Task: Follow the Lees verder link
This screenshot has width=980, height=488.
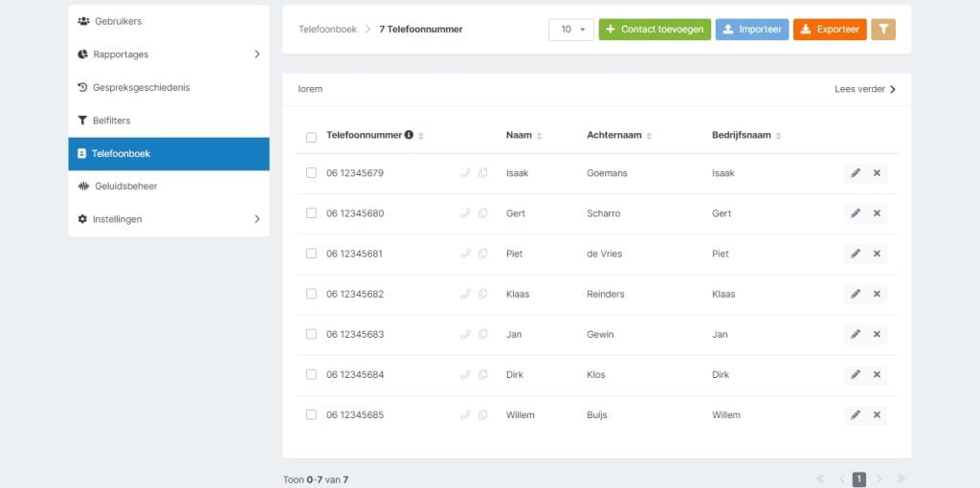Action: click(x=865, y=89)
